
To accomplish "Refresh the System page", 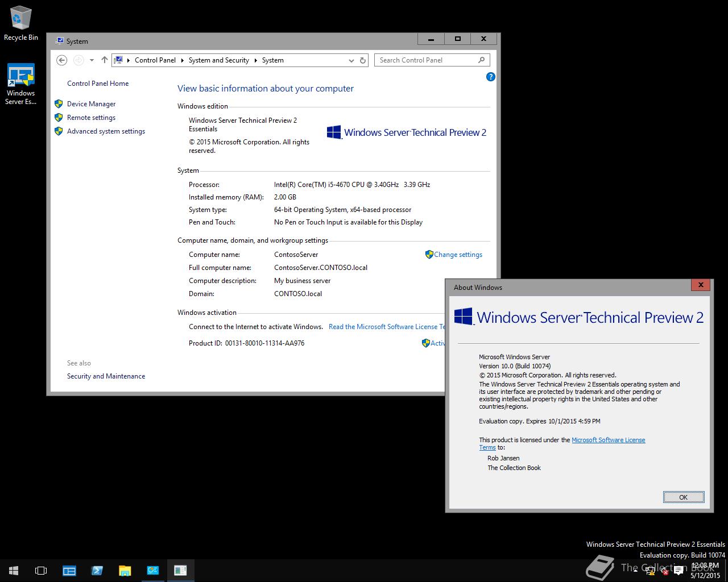I will tap(363, 60).
